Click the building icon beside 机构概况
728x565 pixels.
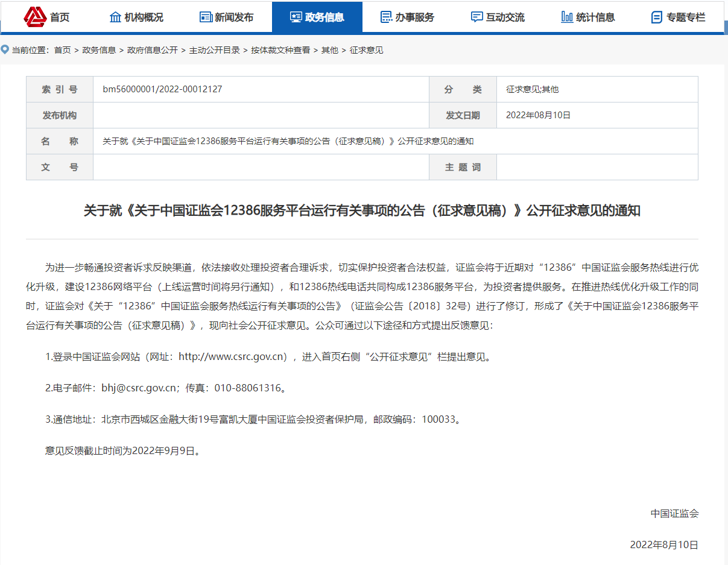[115, 17]
